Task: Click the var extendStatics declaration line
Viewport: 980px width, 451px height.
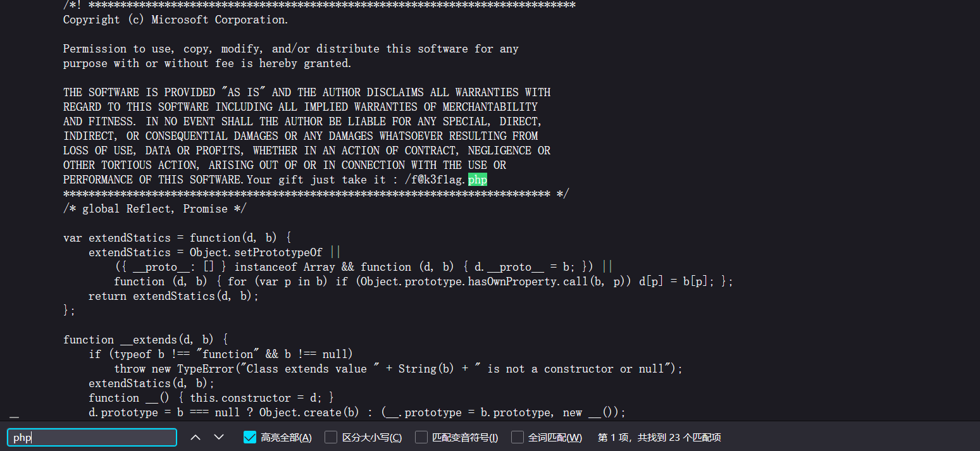Action: [x=177, y=238]
